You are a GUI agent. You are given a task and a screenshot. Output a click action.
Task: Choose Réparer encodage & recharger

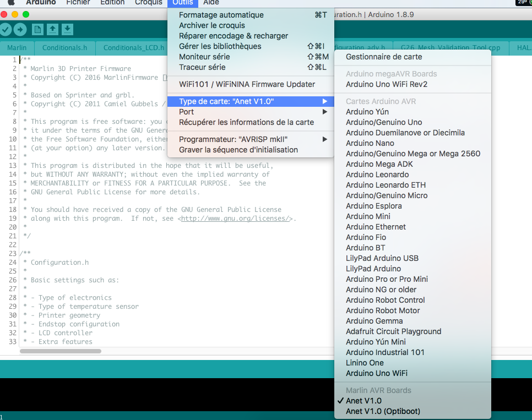coord(251,36)
